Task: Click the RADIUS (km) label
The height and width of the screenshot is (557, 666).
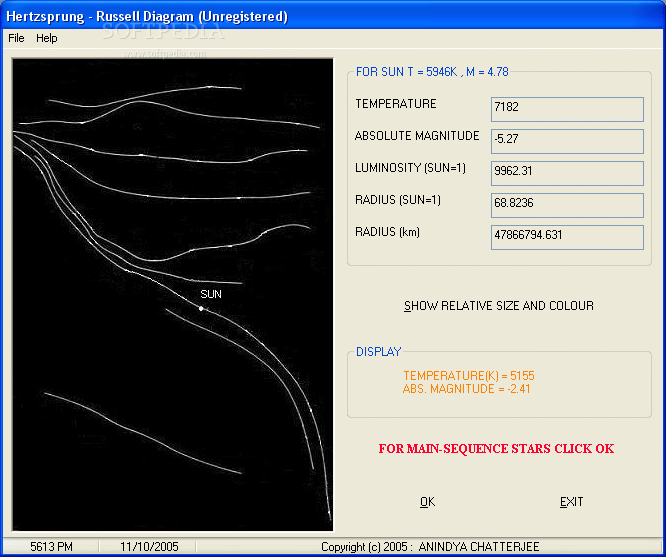Action: click(x=387, y=232)
